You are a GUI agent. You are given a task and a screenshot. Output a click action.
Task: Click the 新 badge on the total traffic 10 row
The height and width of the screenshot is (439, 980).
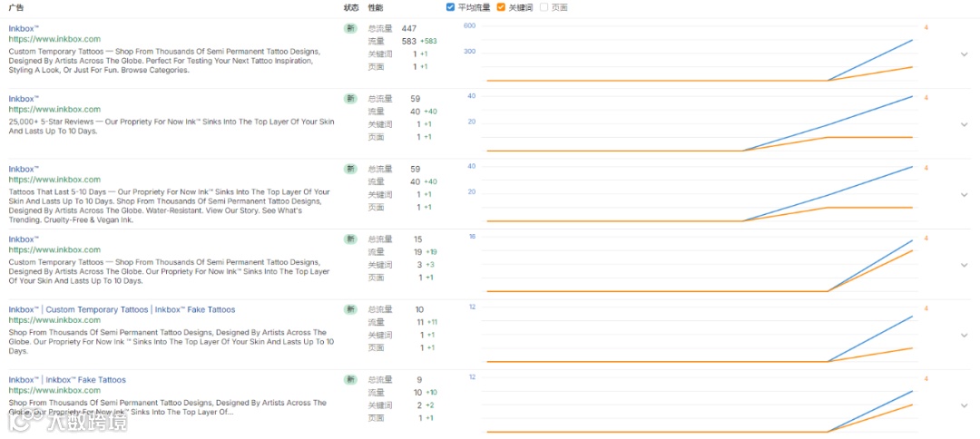(350, 309)
